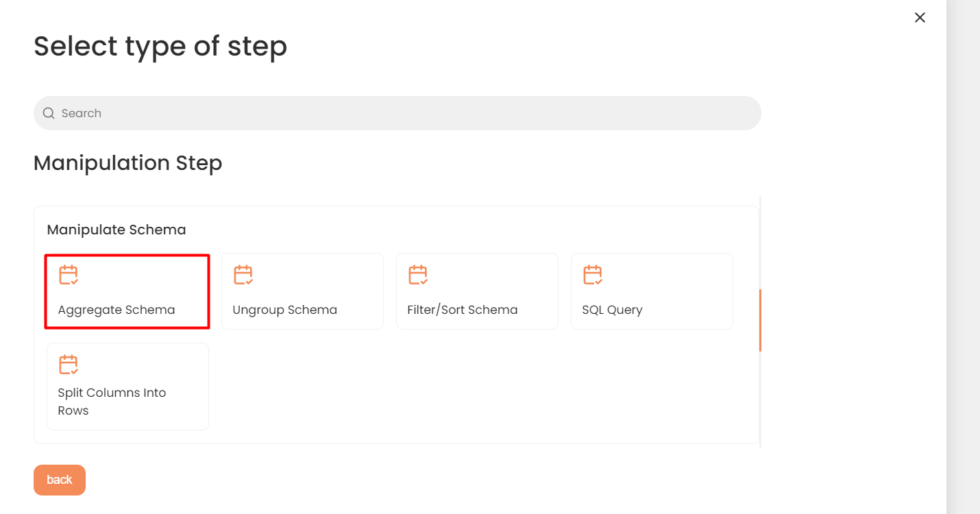The image size is (980, 514).
Task: Focus the Search input field
Action: (x=397, y=113)
